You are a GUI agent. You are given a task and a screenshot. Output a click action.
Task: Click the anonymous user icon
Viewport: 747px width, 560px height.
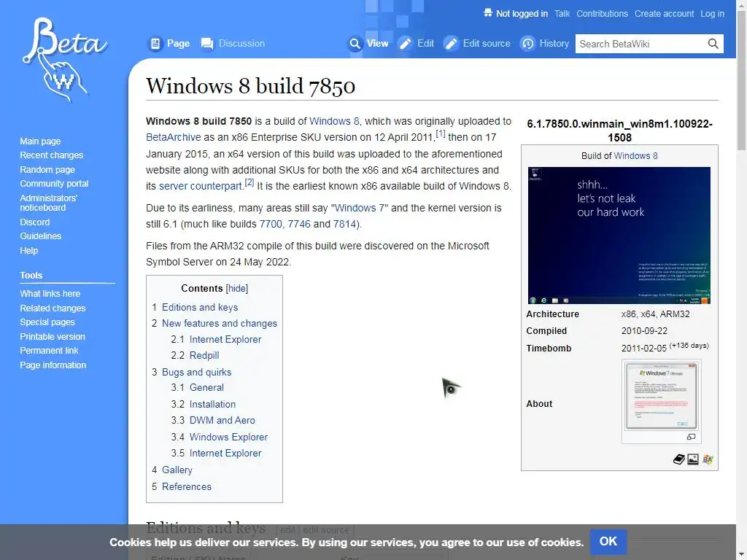click(487, 13)
